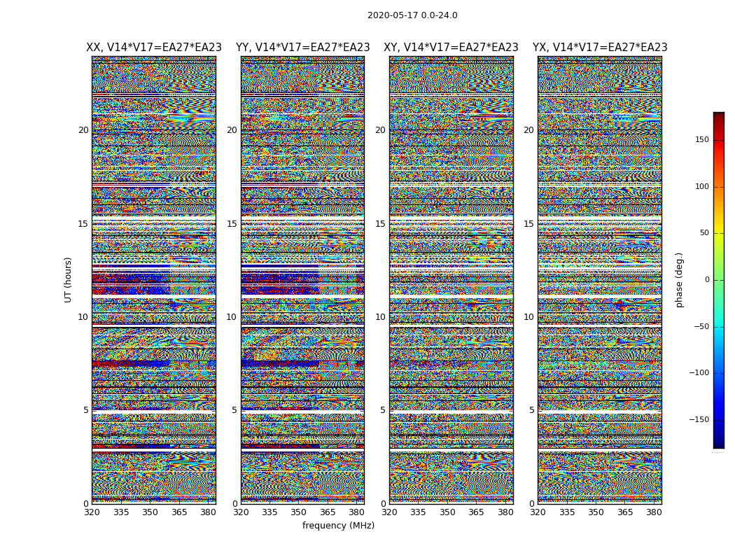This screenshot has height=560, width=735.
Task: Click the 'phase (deg.)' colorbar label
Action: pyautogui.click(x=679, y=280)
